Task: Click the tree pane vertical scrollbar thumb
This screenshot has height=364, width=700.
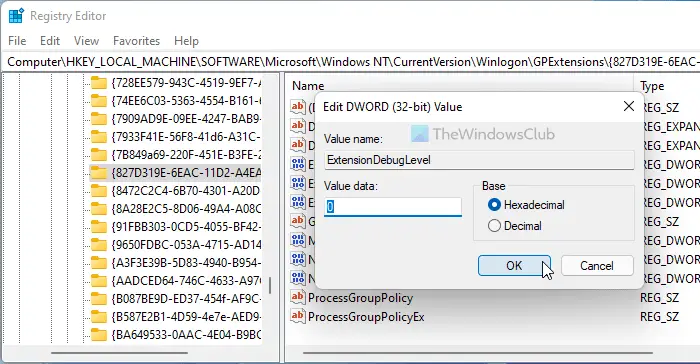Action: pos(270,286)
